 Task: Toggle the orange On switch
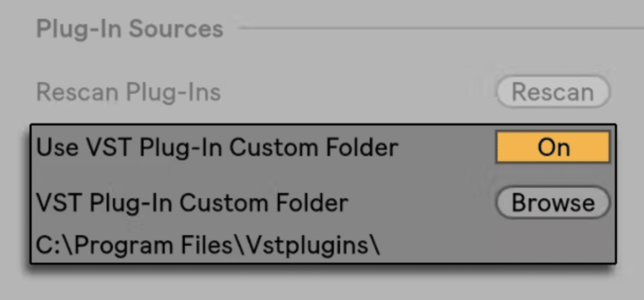click(x=553, y=147)
